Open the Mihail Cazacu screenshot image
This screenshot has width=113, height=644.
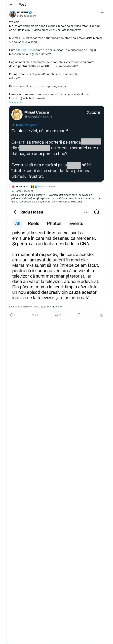click(x=56, y=143)
